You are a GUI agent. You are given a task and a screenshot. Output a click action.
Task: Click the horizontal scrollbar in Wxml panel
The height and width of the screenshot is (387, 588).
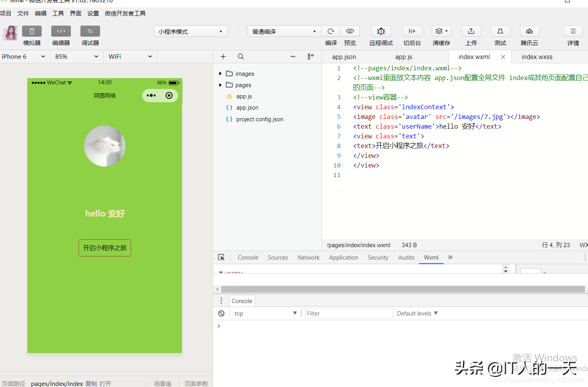[402, 289]
